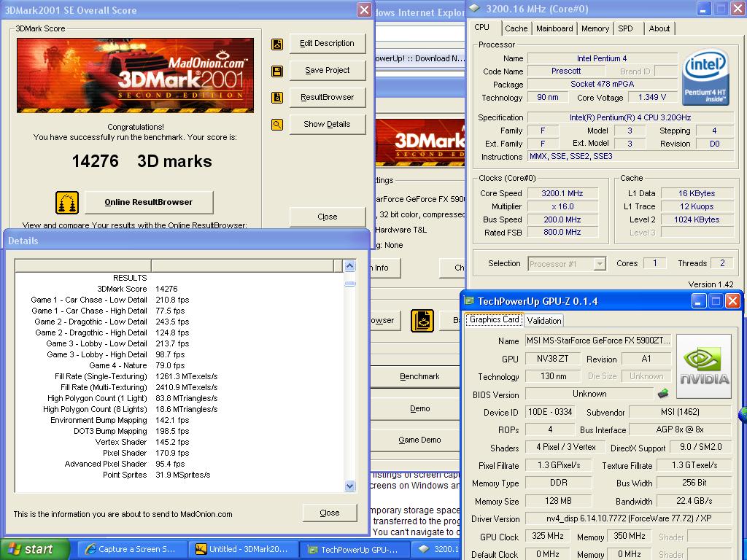Screen dimensions: 747x560
Task: Click the GPU-Z Name field
Action: point(598,341)
